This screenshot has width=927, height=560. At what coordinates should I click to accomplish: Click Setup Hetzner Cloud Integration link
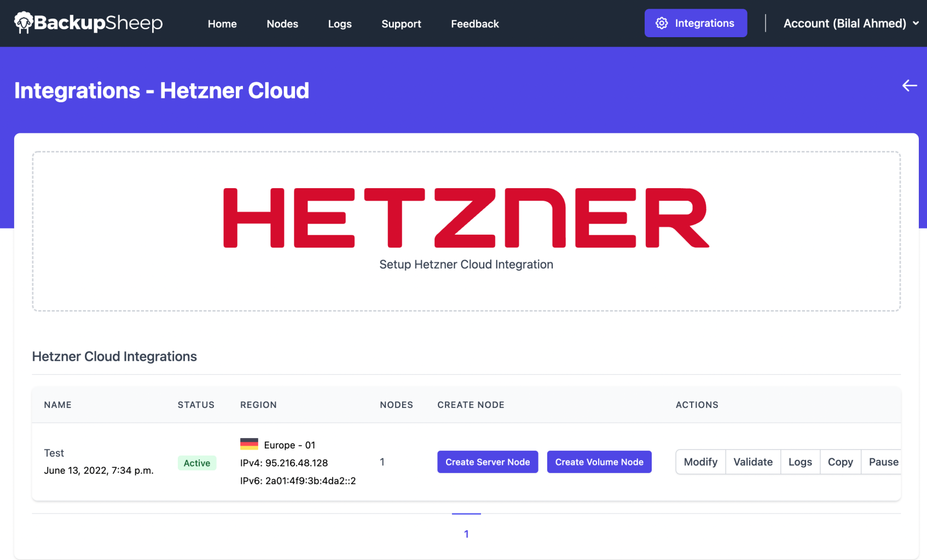(466, 265)
